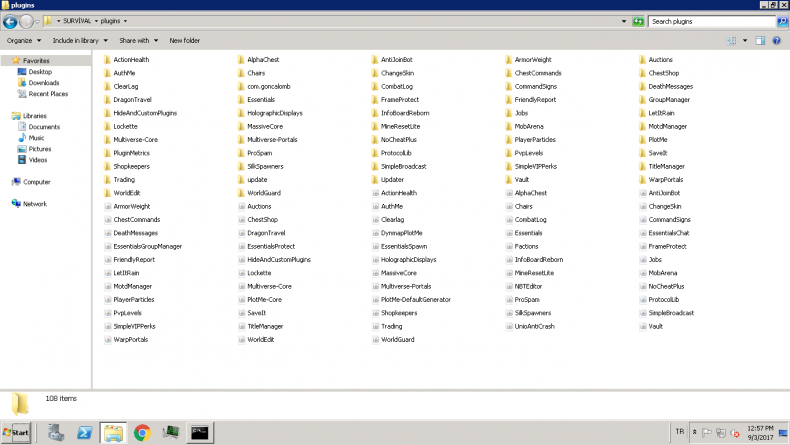
Task: Select the GroupManager folder icon
Action: (x=642, y=100)
